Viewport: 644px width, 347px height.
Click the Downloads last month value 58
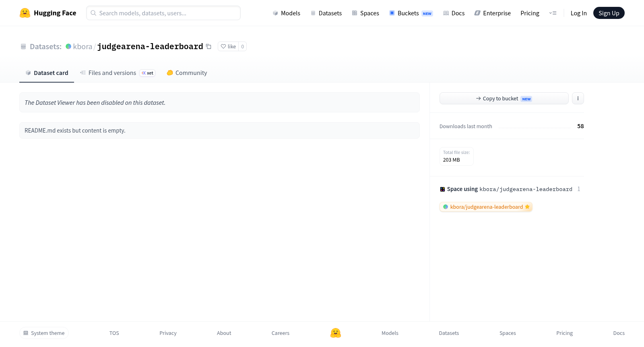[x=580, y=126]
